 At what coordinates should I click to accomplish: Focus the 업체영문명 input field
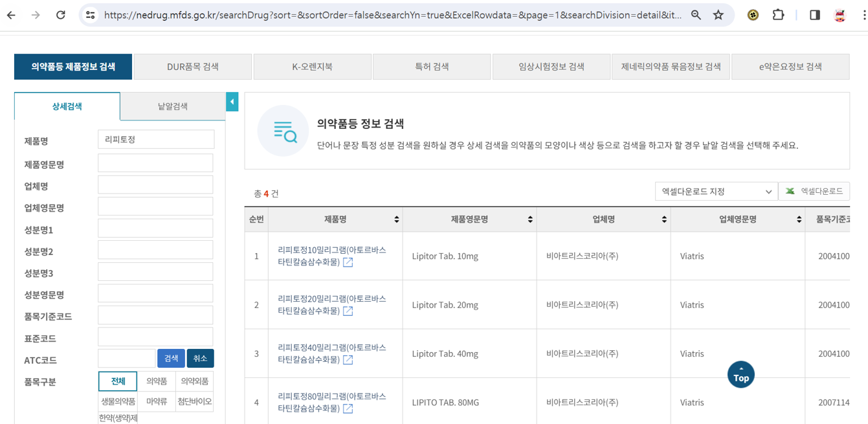coord(156,206)
